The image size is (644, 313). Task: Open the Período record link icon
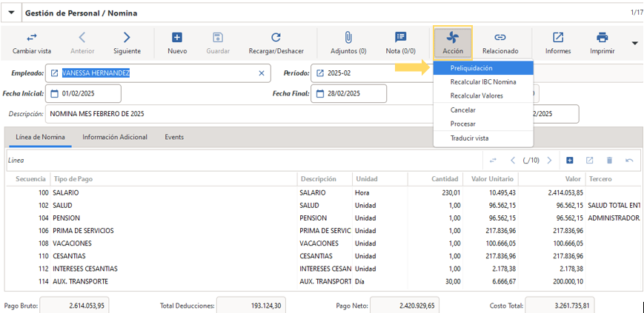coord(320,73)
